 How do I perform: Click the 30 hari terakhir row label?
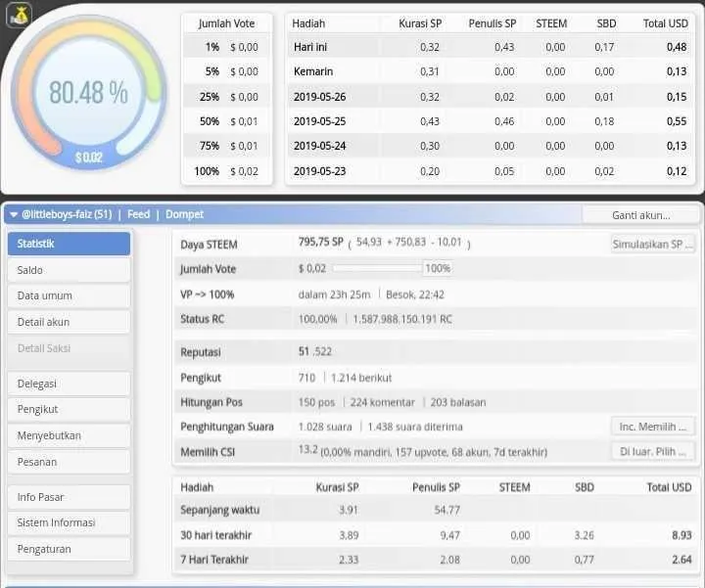[x=215, y=535]
